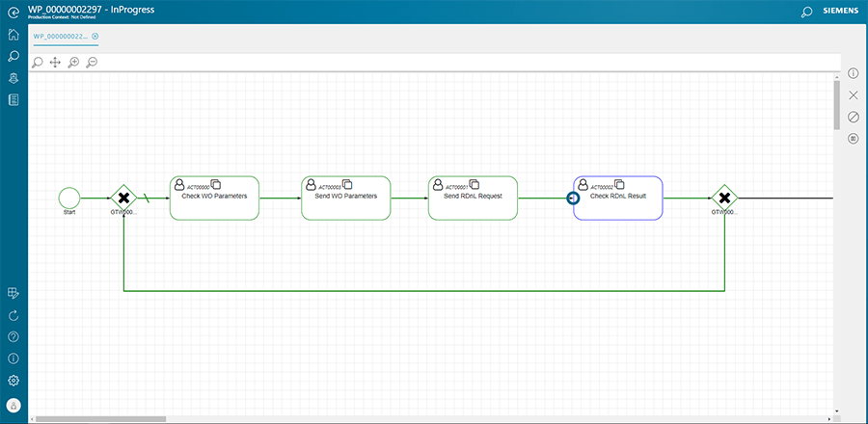
Task: Open the document list sidebar icon
Action: [14, 99]
